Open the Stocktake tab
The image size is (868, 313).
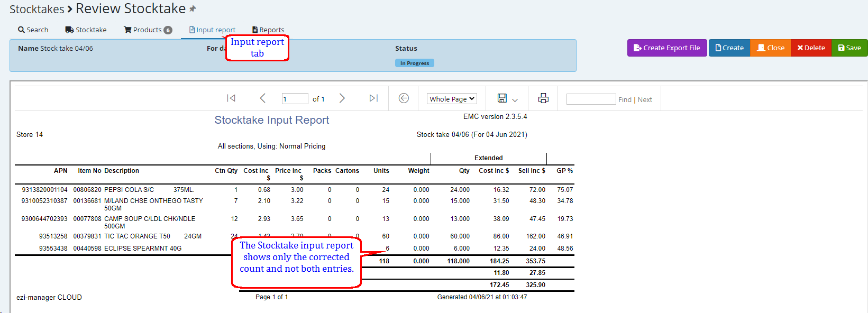tap(86, 30)
